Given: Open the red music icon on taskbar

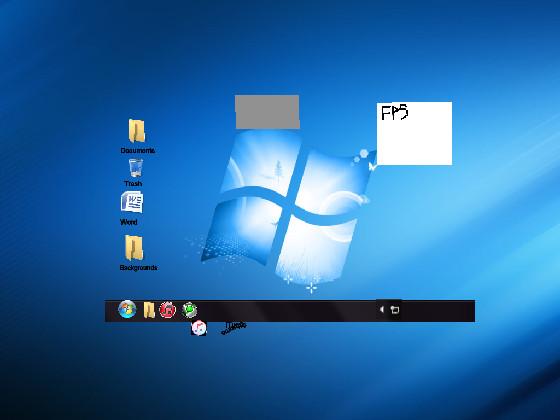Looking at the screenshot, I should point(168,310).
